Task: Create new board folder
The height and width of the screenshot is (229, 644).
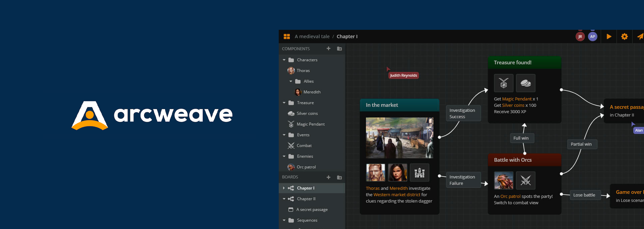Action: click(339, 177)
